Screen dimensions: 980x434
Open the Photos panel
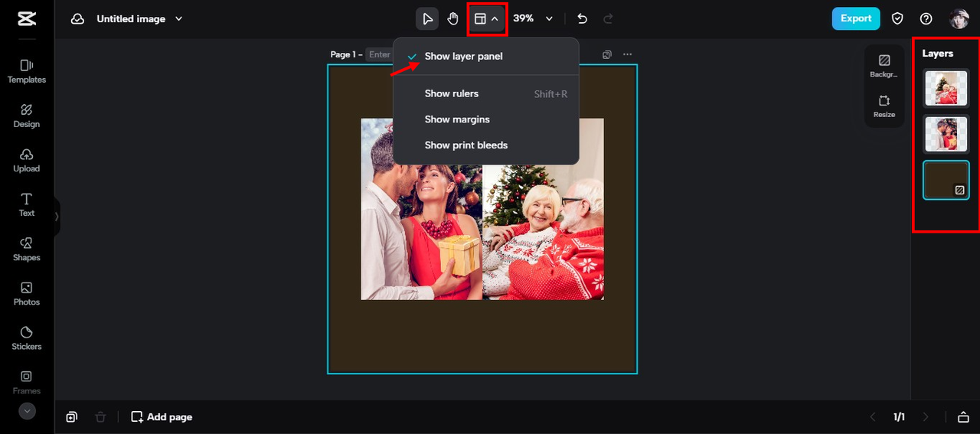[27, 293]
